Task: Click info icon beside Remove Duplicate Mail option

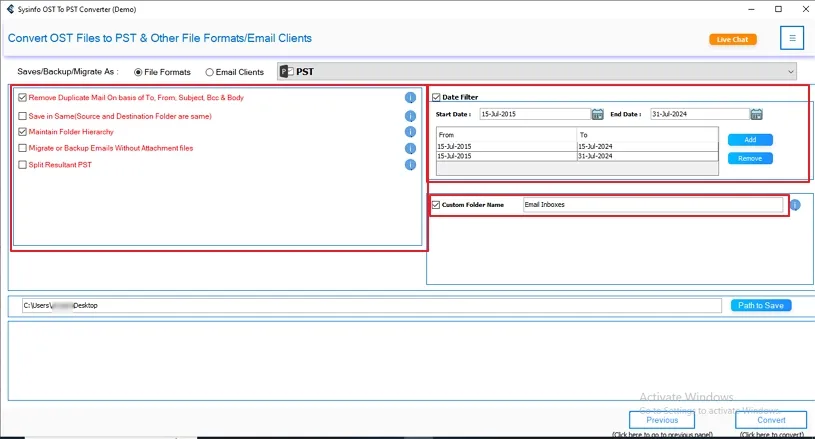Action: tap(410, 98)
